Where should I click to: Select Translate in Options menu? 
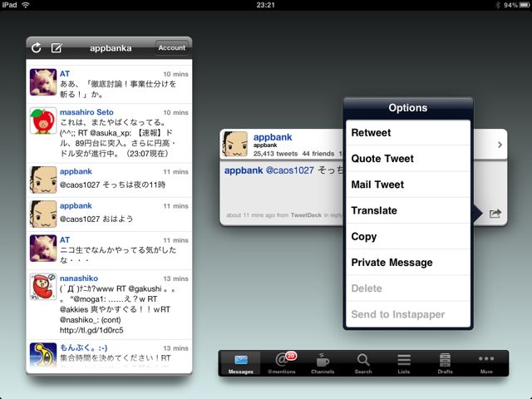[408, 210]
